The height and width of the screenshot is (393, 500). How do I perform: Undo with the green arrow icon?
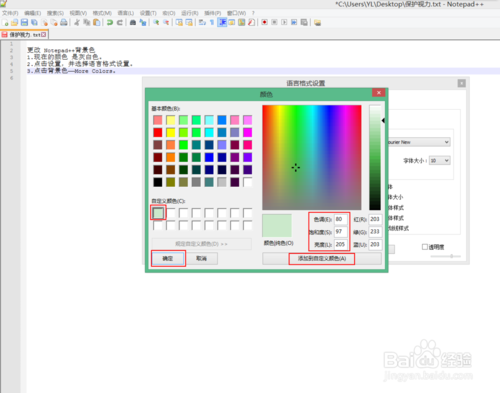click(110, 22)
